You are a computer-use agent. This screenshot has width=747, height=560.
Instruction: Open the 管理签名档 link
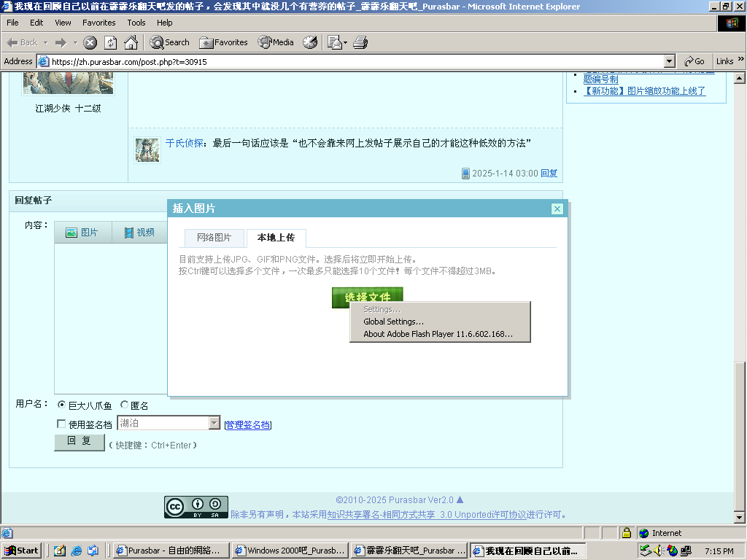[248, 425]
